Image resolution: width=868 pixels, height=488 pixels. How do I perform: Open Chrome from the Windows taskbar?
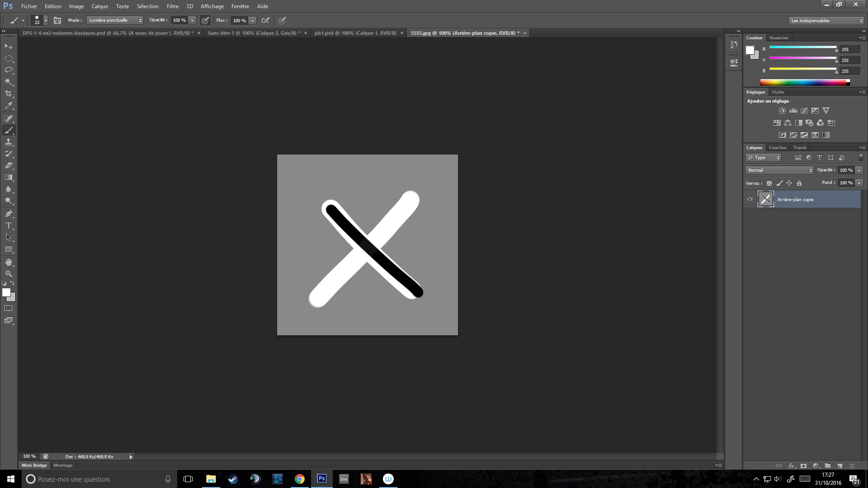[x=299, y=479]
